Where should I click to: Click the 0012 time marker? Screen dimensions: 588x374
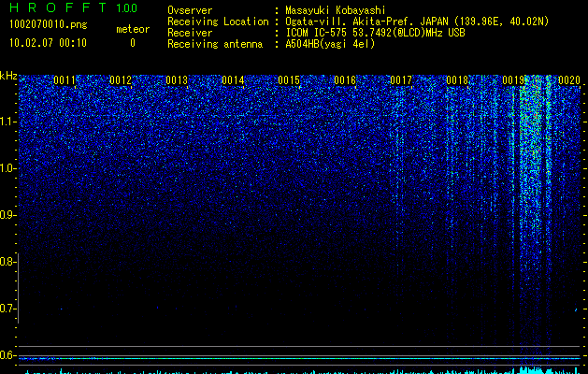tap(121, 80)
